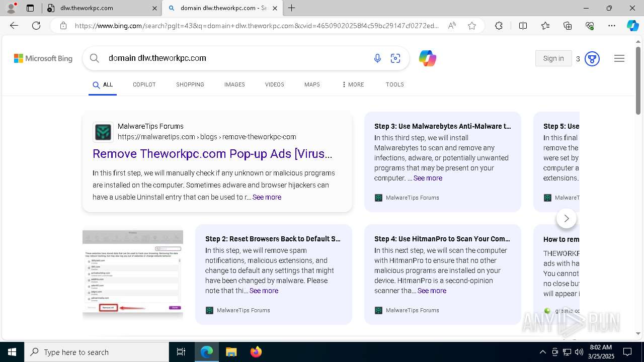Expand See more in Step 2 card
Screen dimensions: 644x362
[x=264, y=291]
